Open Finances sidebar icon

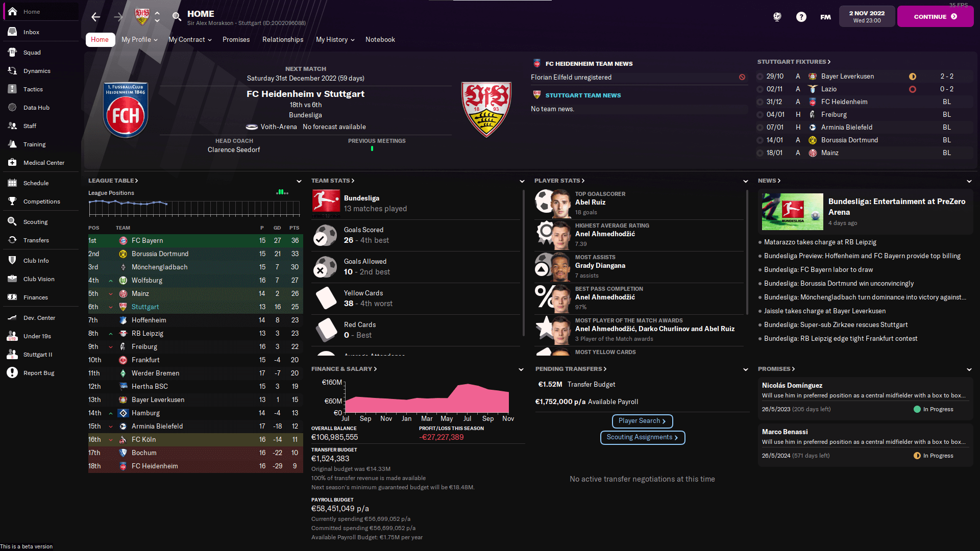[13, 297]
